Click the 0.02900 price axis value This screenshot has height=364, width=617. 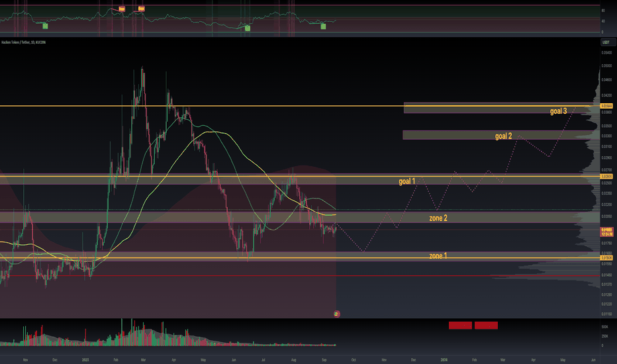pyautogui.click(x=606, y=158)
